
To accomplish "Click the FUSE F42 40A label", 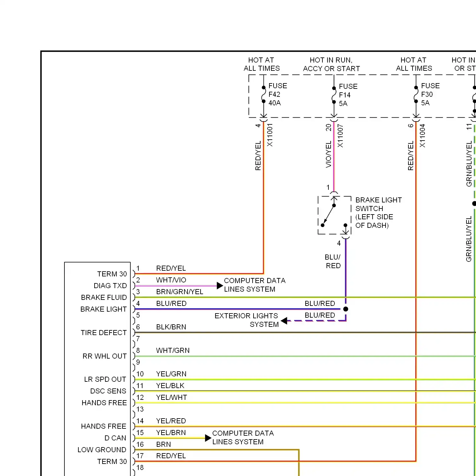I will pyautogui.click(x=278, y=94).
